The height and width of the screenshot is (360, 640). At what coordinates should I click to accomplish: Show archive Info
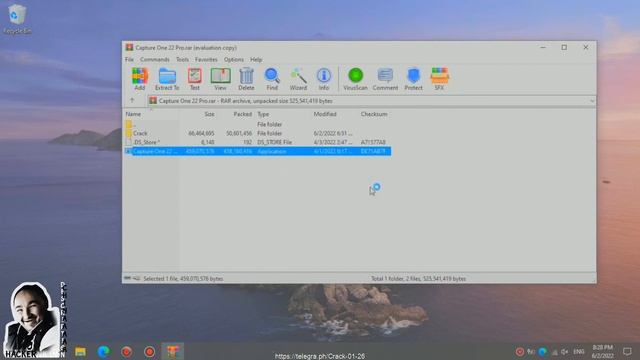point(324,79)
